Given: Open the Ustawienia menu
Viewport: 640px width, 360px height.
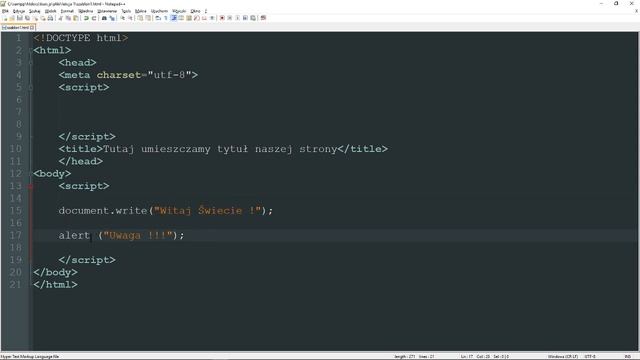Looking at the screenshot, I should (x=107, y=11).
